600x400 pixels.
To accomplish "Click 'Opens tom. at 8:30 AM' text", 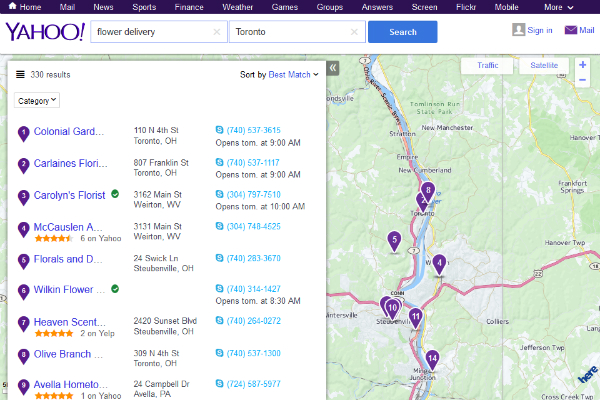I will (x=258, y=301).
